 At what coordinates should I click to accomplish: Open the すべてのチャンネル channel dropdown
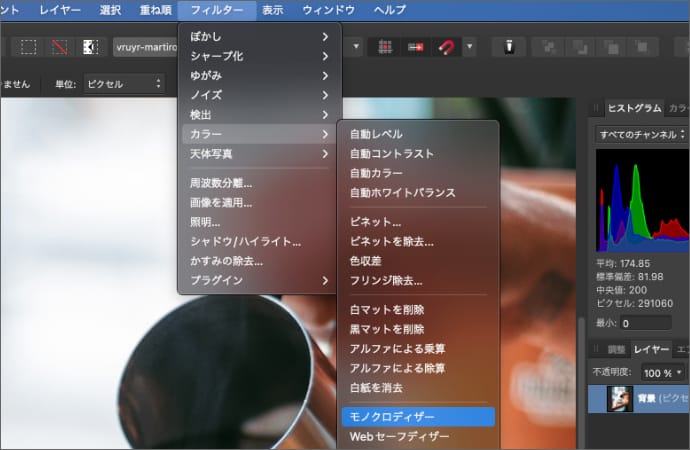641,133
